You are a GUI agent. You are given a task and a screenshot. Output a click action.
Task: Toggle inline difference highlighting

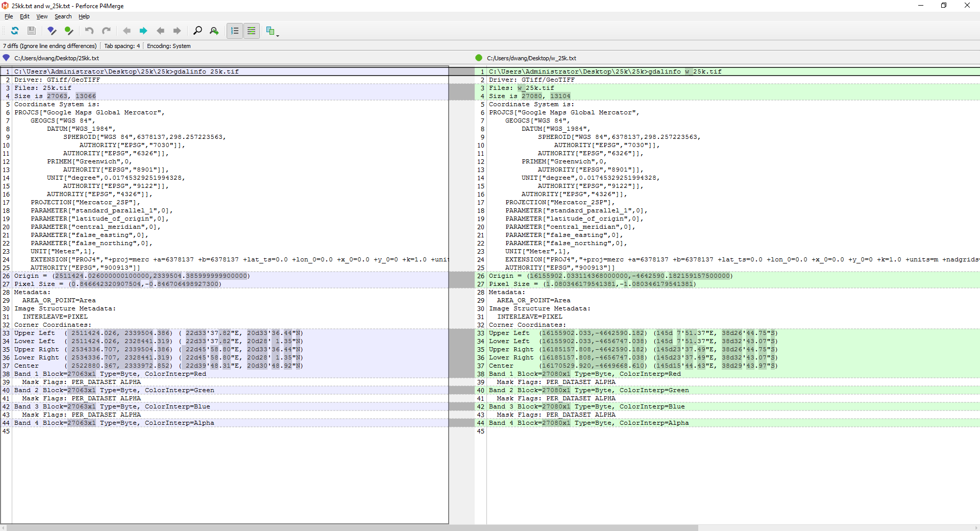[x=252, y=31]
